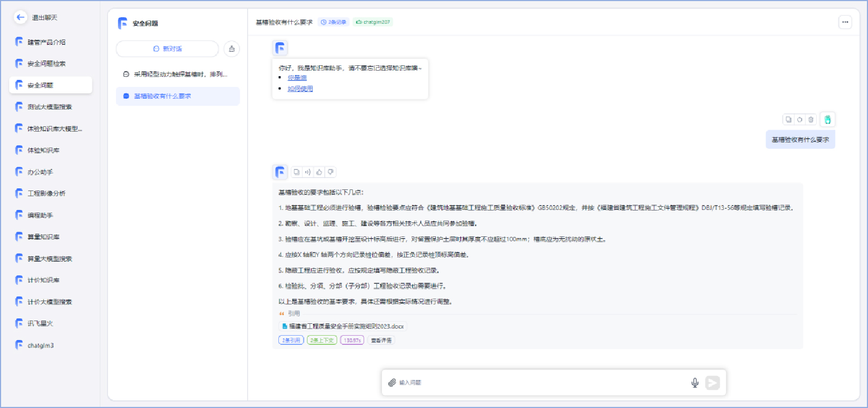Click the 130.97s duration tag
The height and width of the screenshot is (408, 868).
[x=352, y=340]
